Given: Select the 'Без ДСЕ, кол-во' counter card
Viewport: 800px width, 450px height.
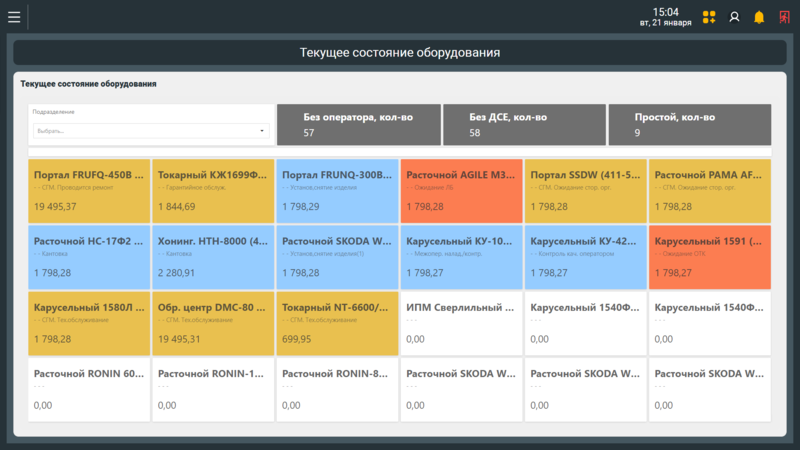Looking at the screenshot, I should coord(523,125).
